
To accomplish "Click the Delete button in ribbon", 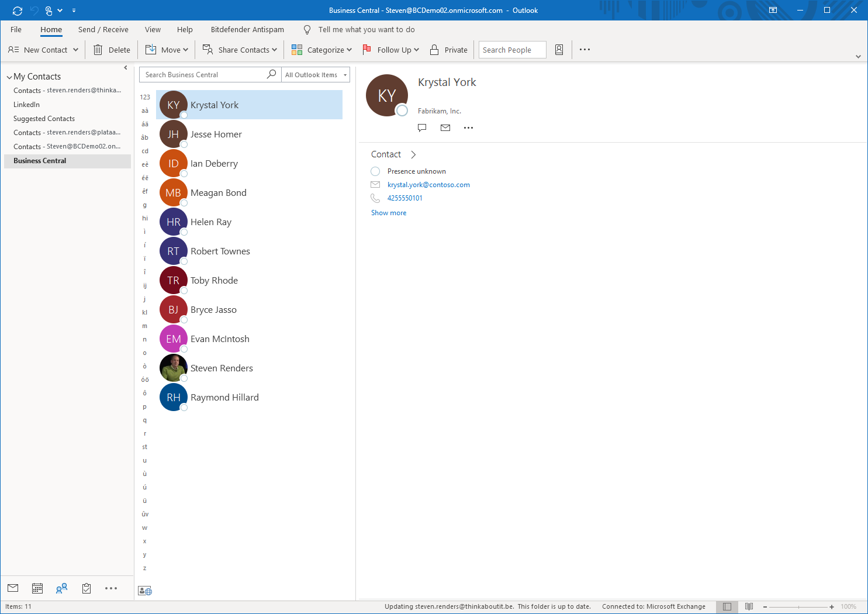I will 112,50.
